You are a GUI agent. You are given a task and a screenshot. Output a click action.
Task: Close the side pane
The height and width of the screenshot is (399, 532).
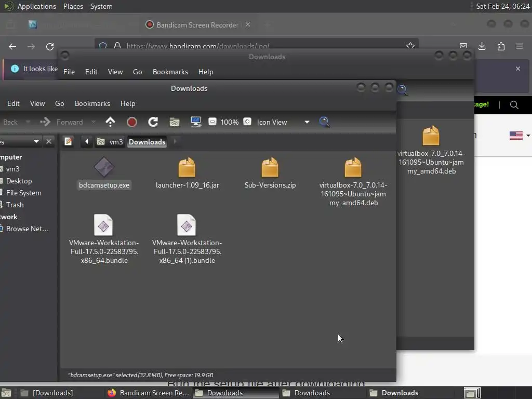(49, 141)
